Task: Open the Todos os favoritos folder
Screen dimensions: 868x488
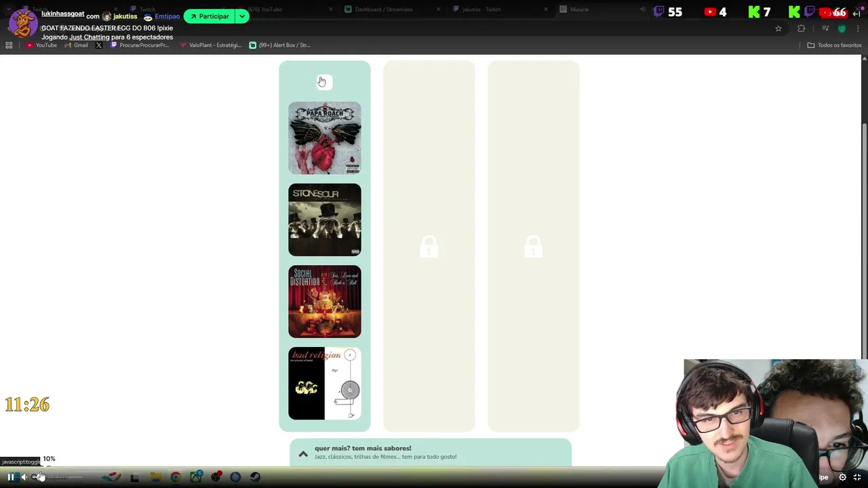Action: coord(834,45)
